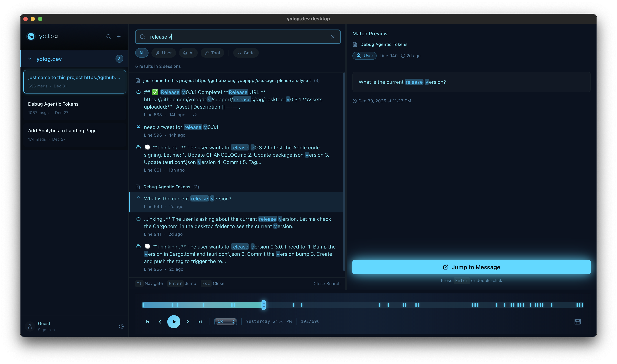Start a new session with the plus icon
Image resolution: width=617 pixels, height=364 pixels.
119,36
